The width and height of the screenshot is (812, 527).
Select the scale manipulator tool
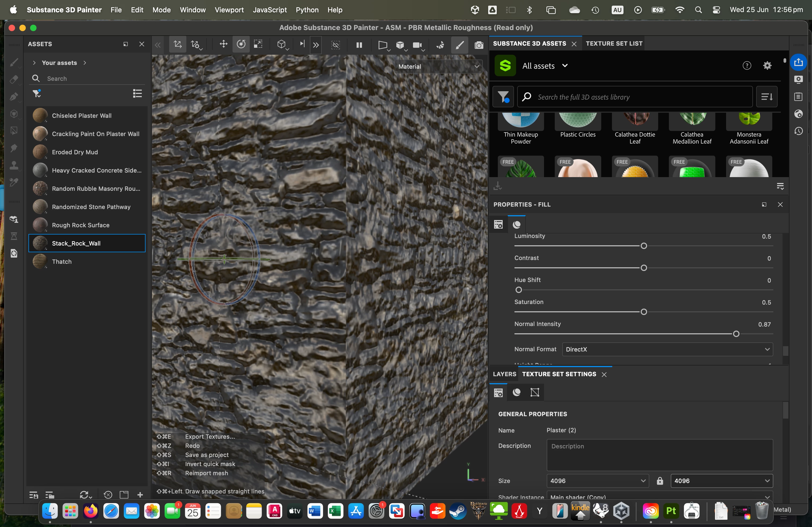[x=258, y=44]
